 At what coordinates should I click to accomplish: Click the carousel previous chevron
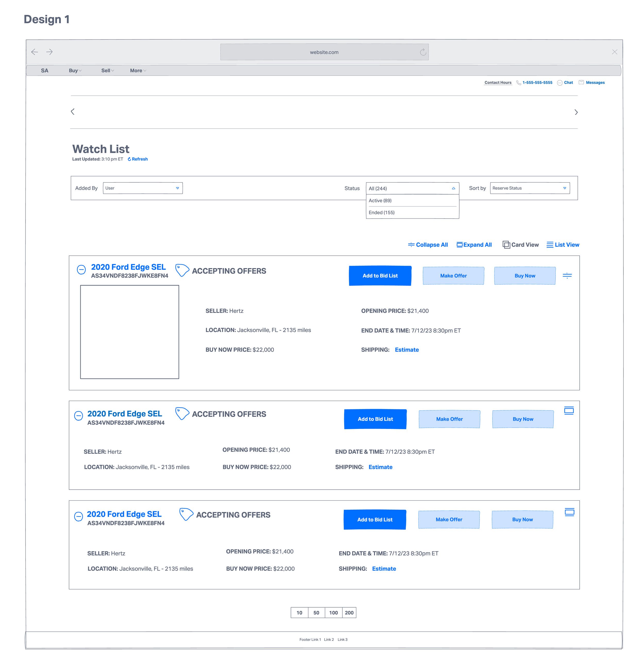[x=72, y=111]
